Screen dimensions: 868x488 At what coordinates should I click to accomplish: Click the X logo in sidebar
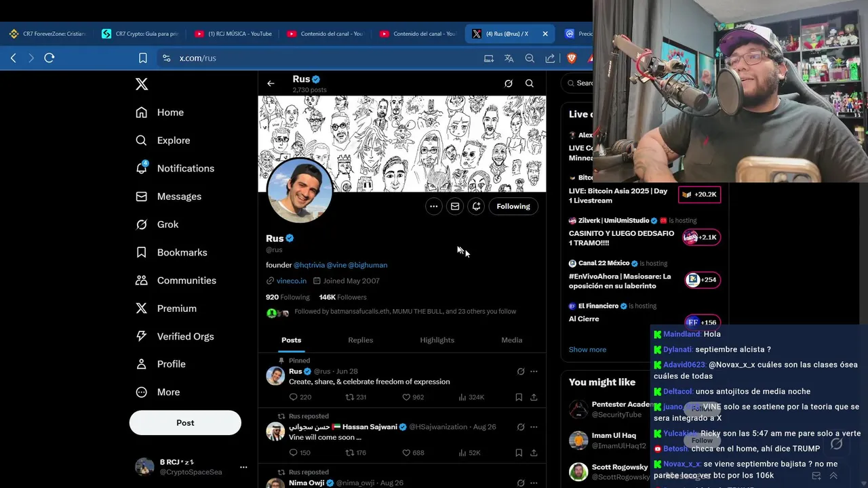[x=141, y=84]
